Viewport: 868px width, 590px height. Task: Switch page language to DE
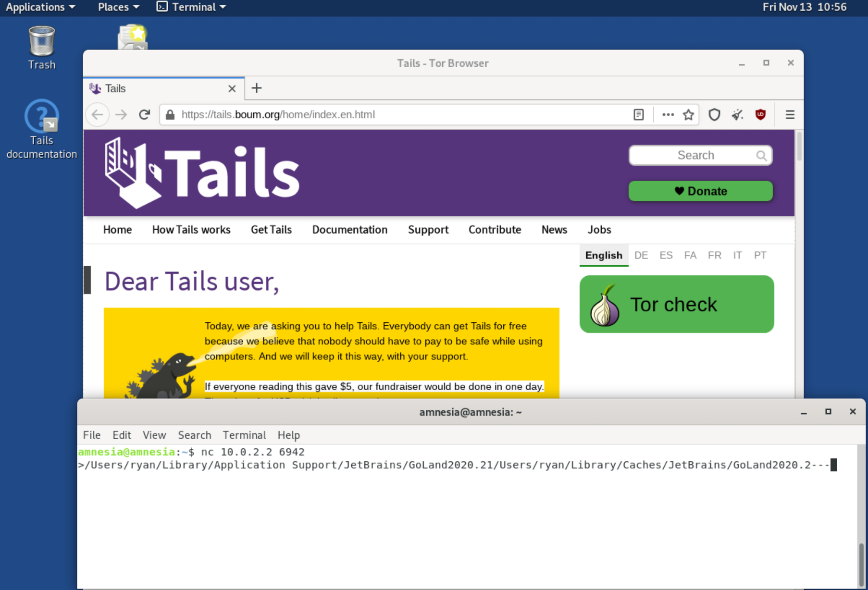(x=641, y=256)
